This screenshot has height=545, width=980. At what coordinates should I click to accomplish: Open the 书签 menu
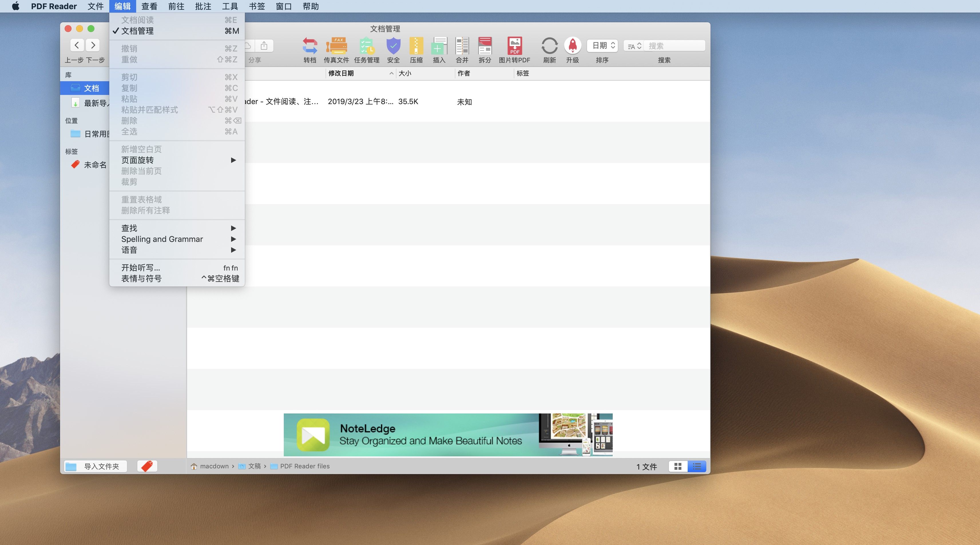click(257, 6)
